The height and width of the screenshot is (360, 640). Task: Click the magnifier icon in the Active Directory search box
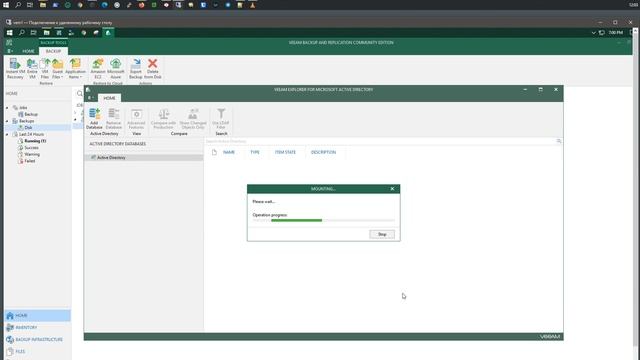coord(559,141)
